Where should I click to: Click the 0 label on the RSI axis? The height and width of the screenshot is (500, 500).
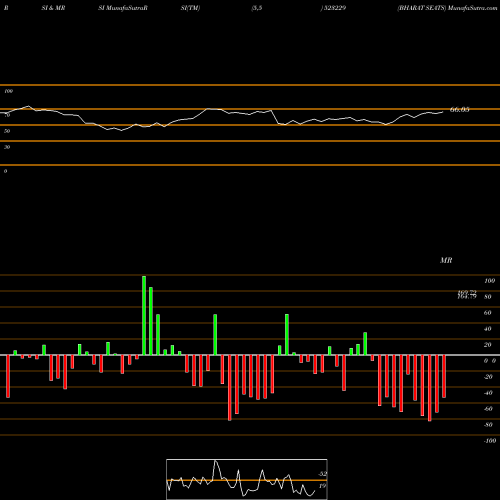pyautogui.click(x=6, y=171)
